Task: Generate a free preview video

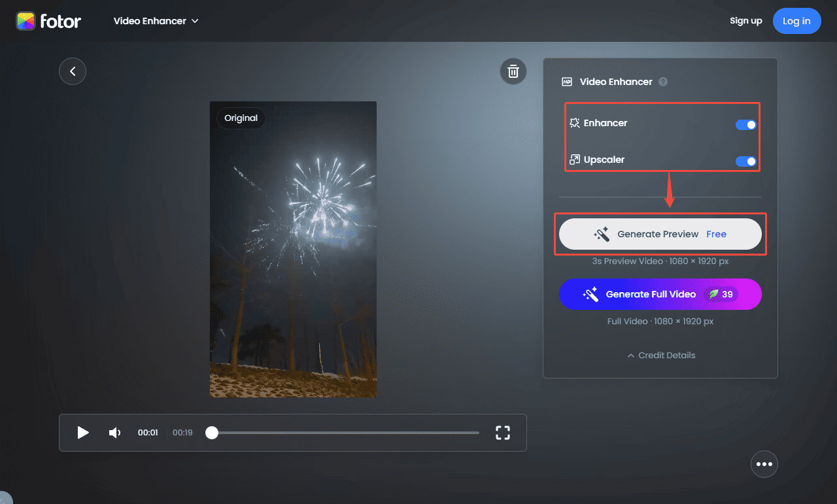Action: pyautogui.click(x=660, y=233)
